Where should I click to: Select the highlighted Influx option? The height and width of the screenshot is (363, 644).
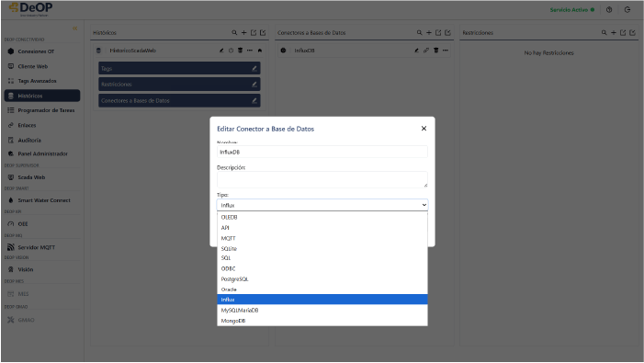(322, 300)
